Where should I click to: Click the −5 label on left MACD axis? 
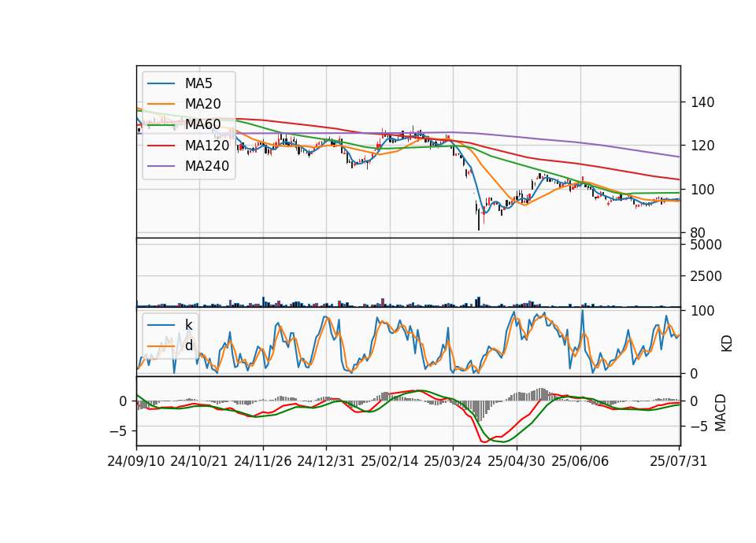(119, 430)
